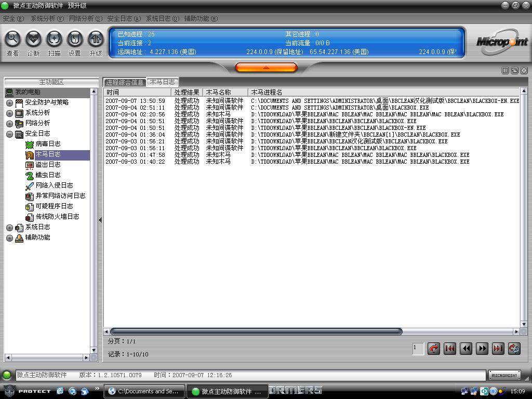Click the green status indicator in status bar

pyautogui.click(x=7, y=375)
